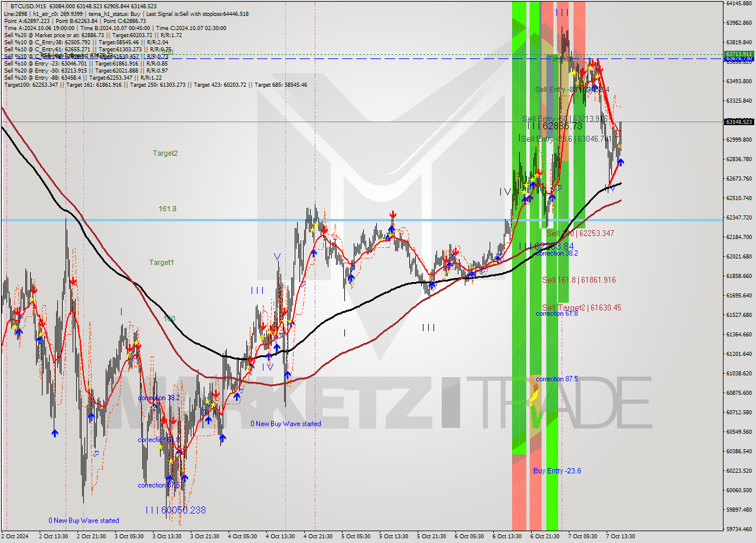
Task: Click the 63982.860 price axis value
Action: tap(739, 23)
